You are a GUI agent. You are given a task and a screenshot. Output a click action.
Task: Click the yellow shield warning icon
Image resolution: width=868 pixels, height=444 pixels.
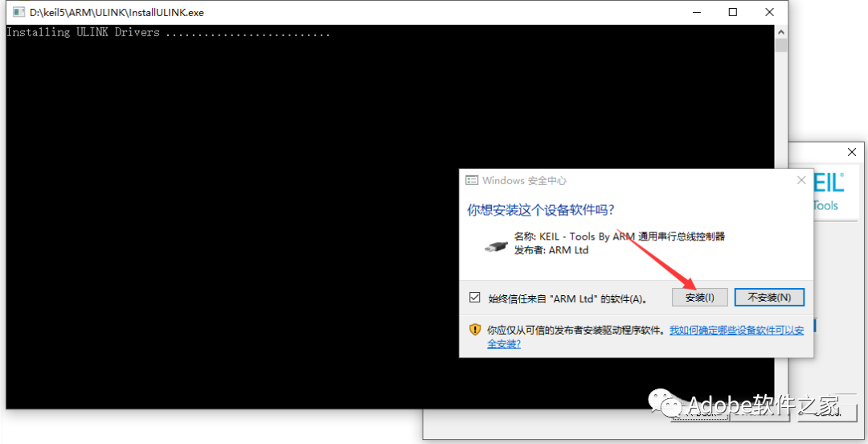click(475, 330)
